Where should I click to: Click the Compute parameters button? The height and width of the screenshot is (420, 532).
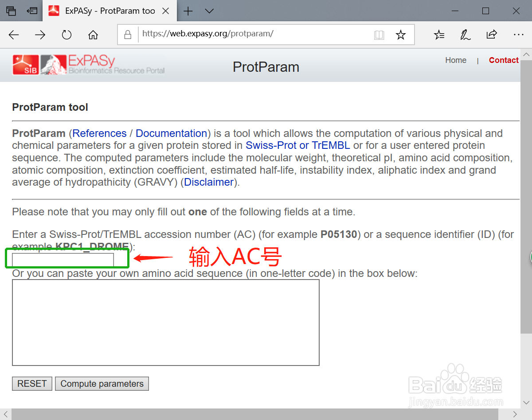tap(102, 384)
